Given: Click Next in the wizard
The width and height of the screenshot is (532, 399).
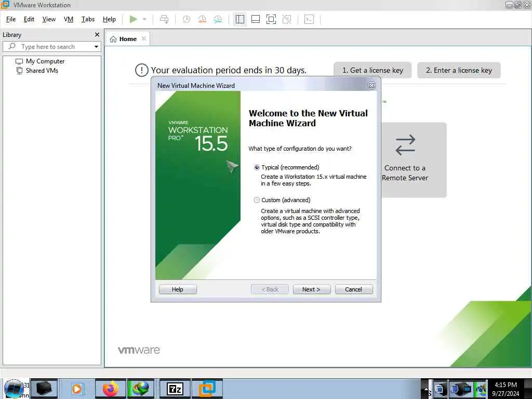Looking at the screenshot, I should tap(312, 289).
